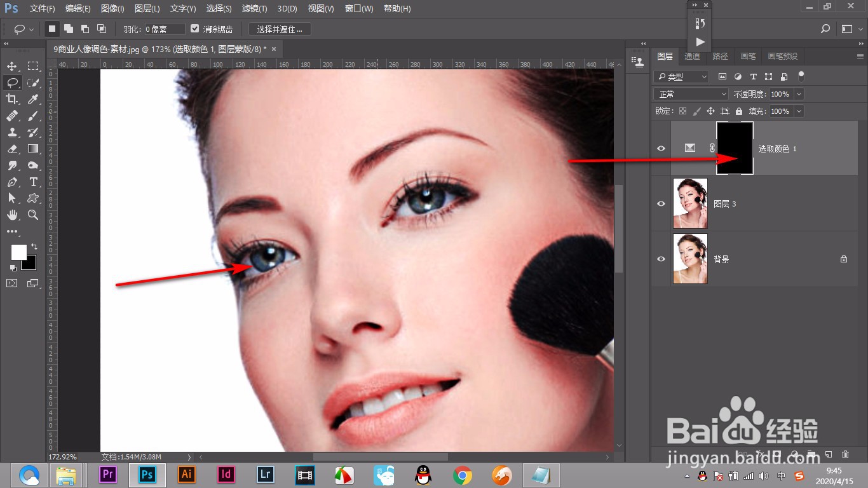Open the 正常 blend mode dropdown
The image size is (868, 488).
[x=691, y=93]
